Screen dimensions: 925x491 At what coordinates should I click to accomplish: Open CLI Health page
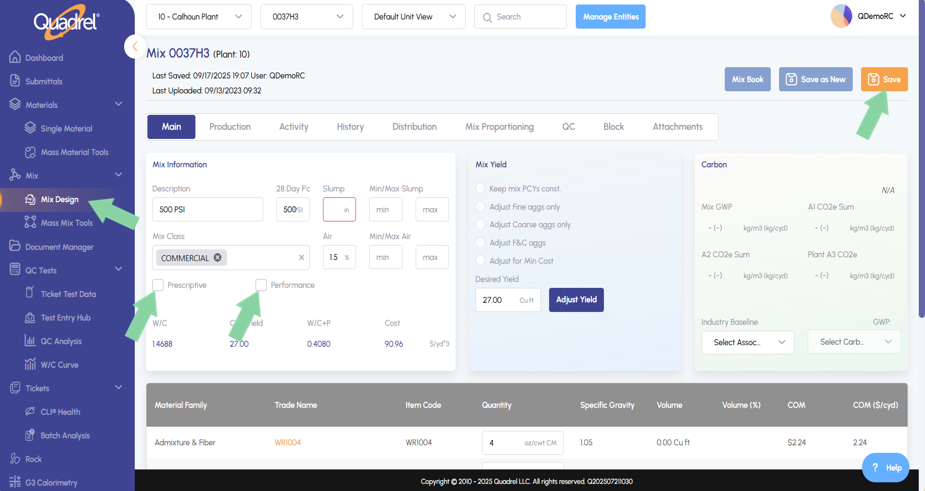(x=60, y=412)
